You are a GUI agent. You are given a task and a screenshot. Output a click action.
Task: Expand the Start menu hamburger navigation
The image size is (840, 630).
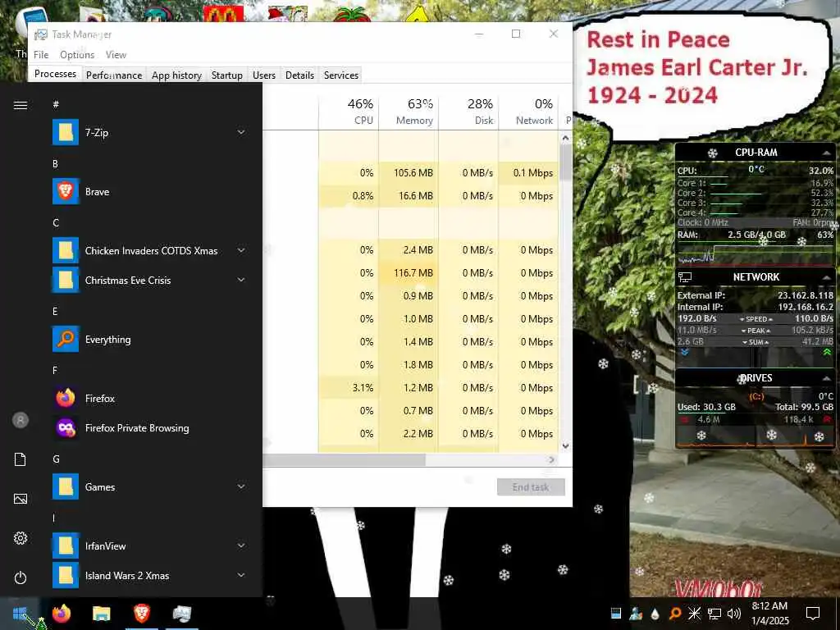[21, 105]
